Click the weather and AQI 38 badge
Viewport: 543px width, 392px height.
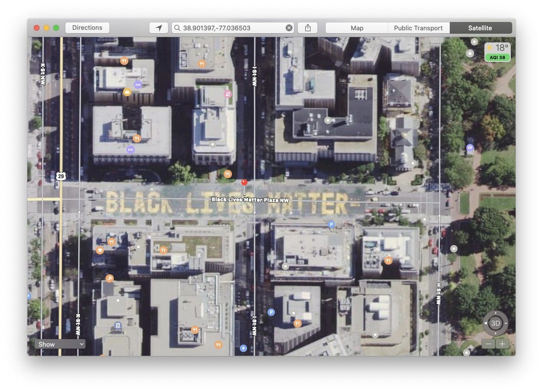pos(497,52)
